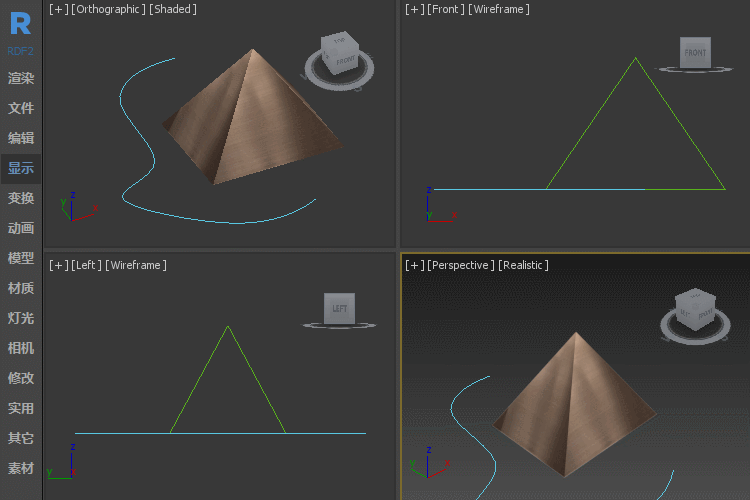Open the 素材 sidebar menu

tap(21, 468)
